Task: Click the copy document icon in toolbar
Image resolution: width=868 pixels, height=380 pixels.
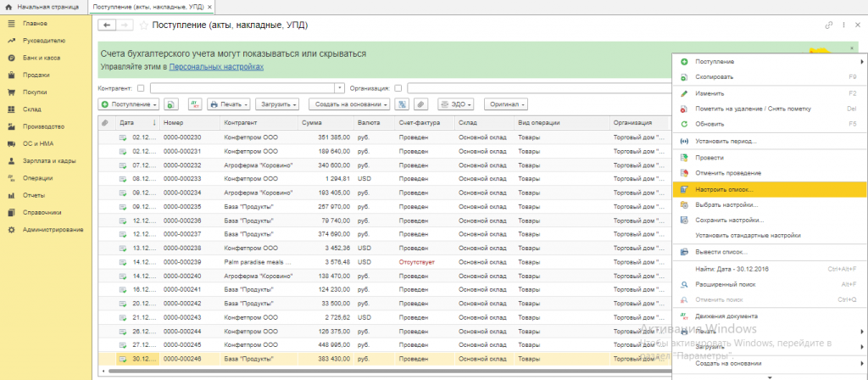Action: pyautogui.click(x=171, y=104)
